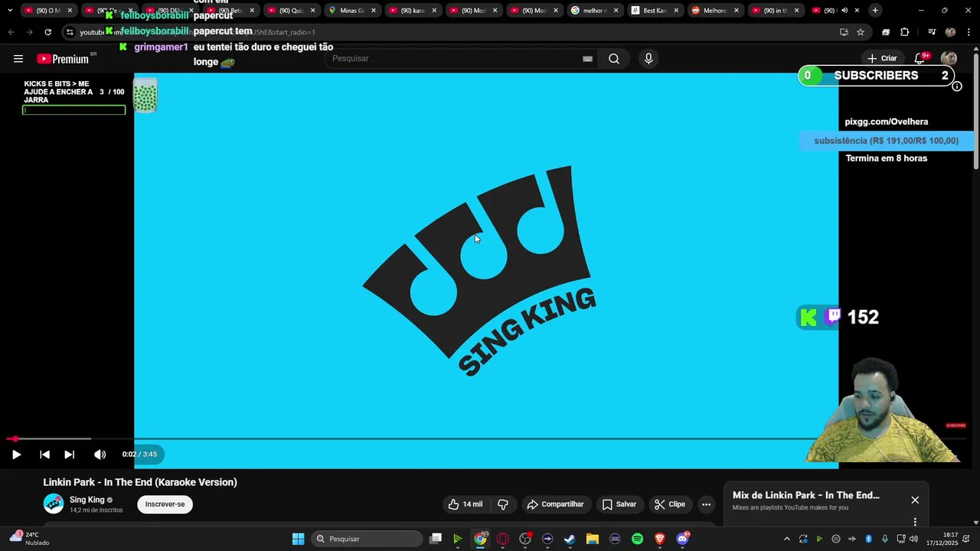This screenshot has height=551, width=980.
Task: Open the system tray volume icon
Action: tap(913, 539)
